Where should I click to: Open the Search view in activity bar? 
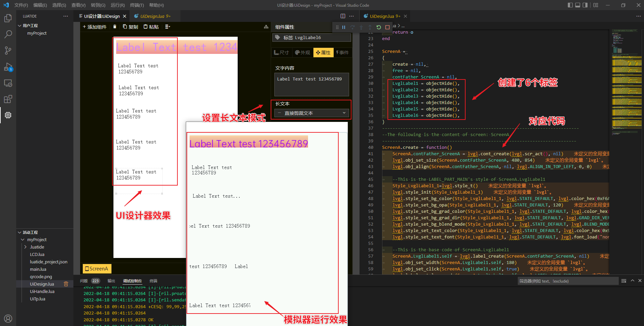8,34
